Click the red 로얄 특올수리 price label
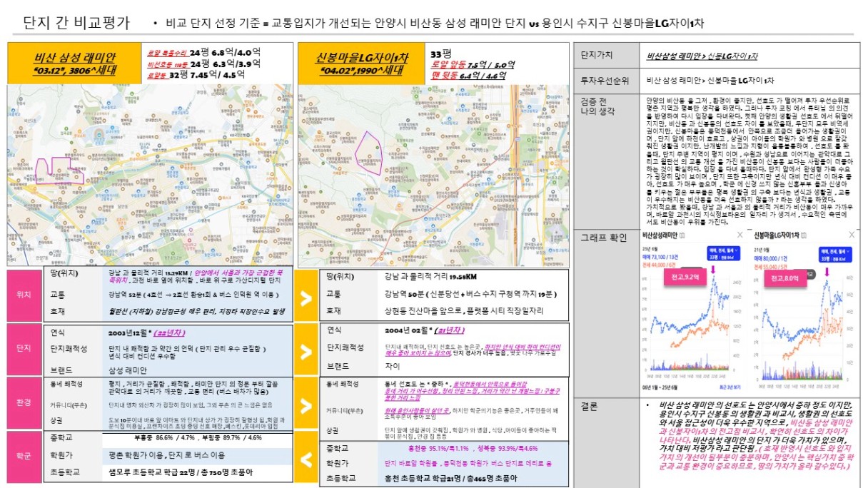The width and height of the screenshot is (868, 488). pyautogui.click(x=168, y=52)
